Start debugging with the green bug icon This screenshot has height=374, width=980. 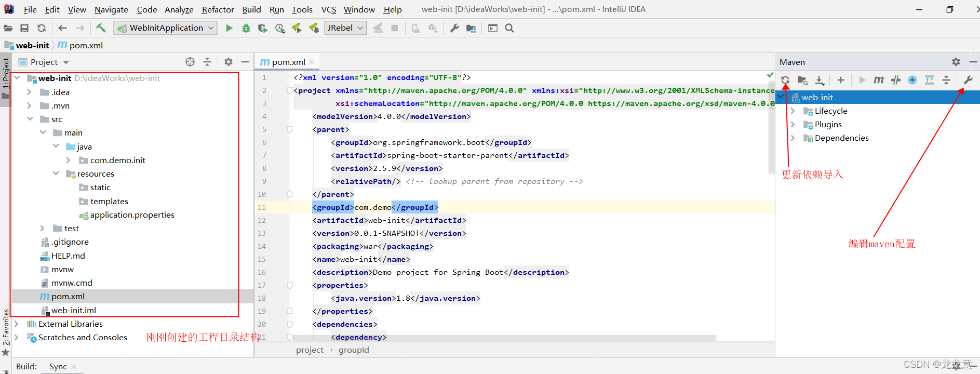coord(246,28)
